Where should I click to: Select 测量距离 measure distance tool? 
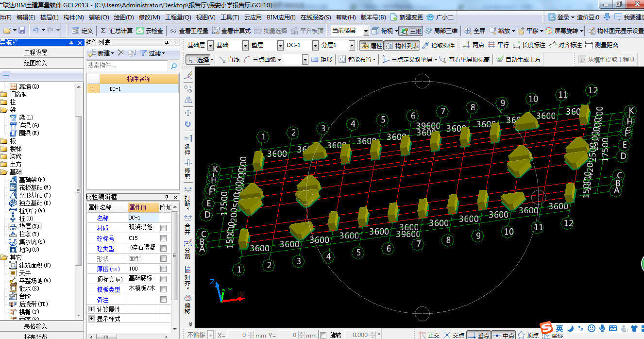tap(602, 45)
